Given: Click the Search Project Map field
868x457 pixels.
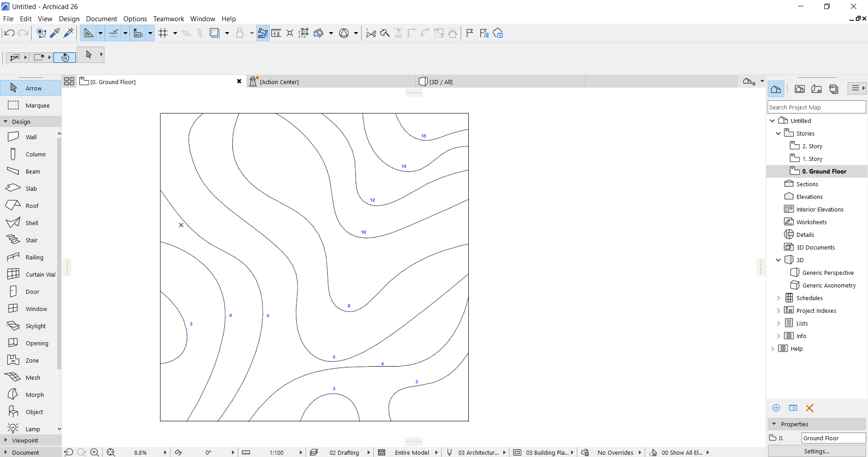Looking at the screenshot, I should (x=816, y=107).
